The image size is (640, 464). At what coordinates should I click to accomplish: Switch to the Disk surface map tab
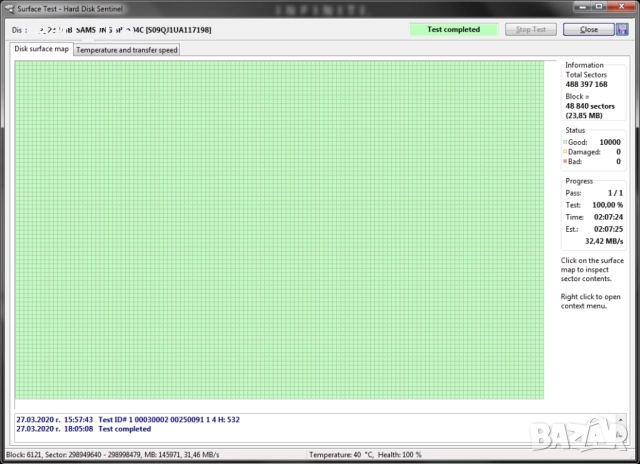[41, 49]
